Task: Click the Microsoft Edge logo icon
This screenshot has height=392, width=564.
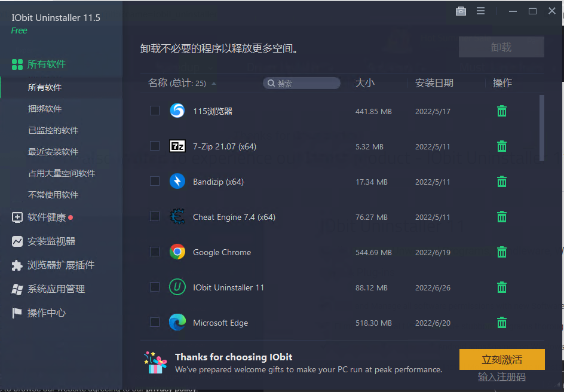Action: (x=177, y=322)
